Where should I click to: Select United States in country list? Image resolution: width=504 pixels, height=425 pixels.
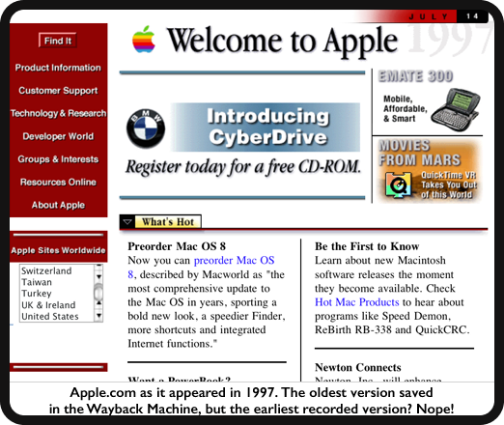coord(50,317)
